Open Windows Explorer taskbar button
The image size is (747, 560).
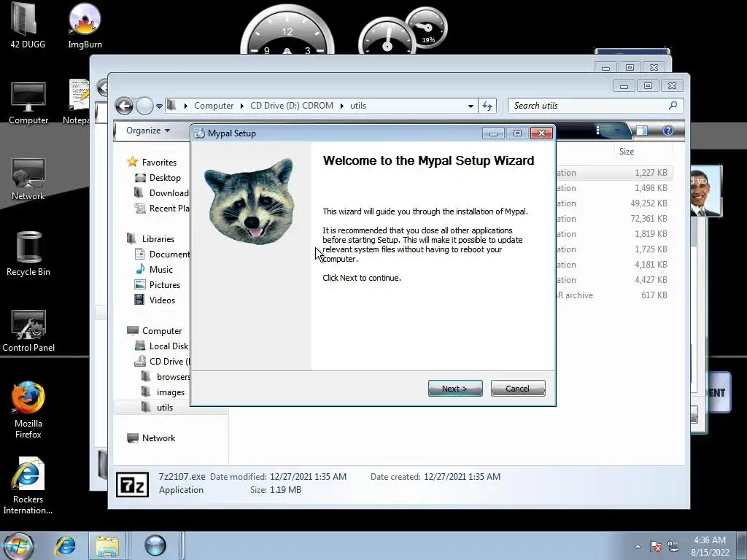click(x=107, y=545)
